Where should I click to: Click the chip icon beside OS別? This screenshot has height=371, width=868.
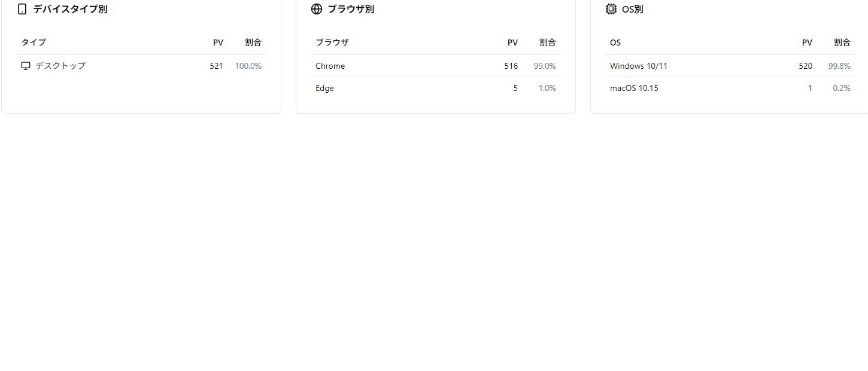pyautogui.click(x=611, y=9)
